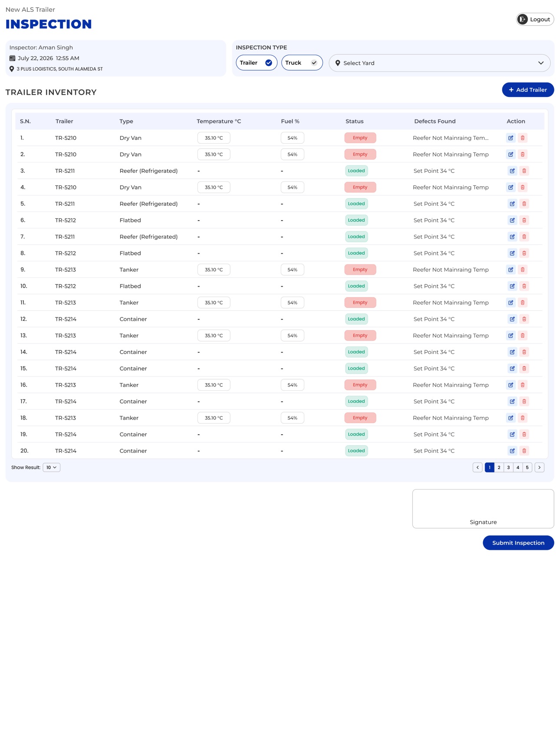The width and height of the screenshot is (560, 747).
Task: Delete row 1 trailer TR-5210
Action: click(x=523, y=138)
